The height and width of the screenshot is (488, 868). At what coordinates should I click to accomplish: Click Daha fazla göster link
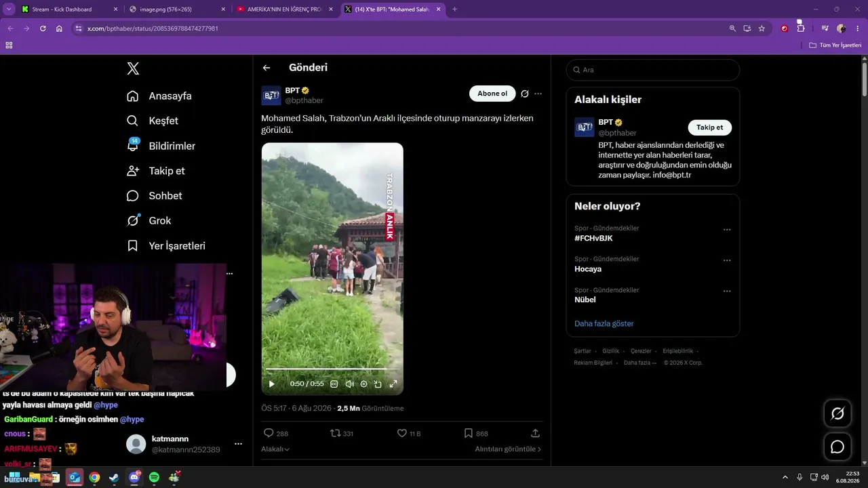tap(604, 323)
